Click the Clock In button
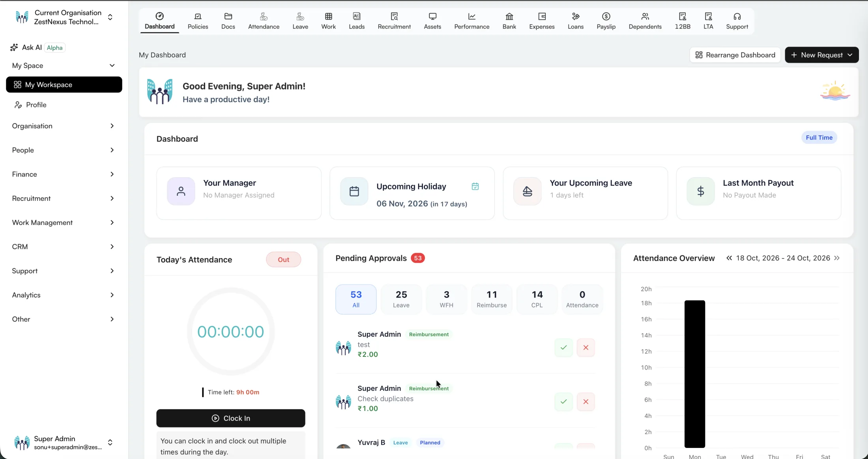The width and height of the screenshot is (868, 459). coord(231,418)
